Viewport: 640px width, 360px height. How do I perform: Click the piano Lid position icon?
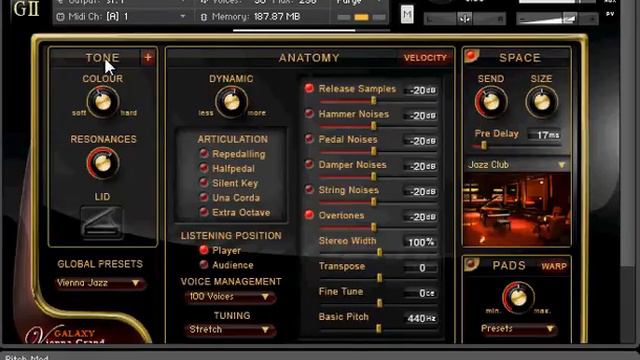click(x=102, y=222)
